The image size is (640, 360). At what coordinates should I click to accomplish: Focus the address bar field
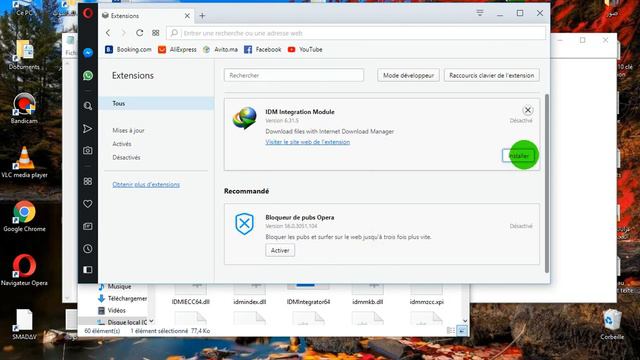point(356,33)
